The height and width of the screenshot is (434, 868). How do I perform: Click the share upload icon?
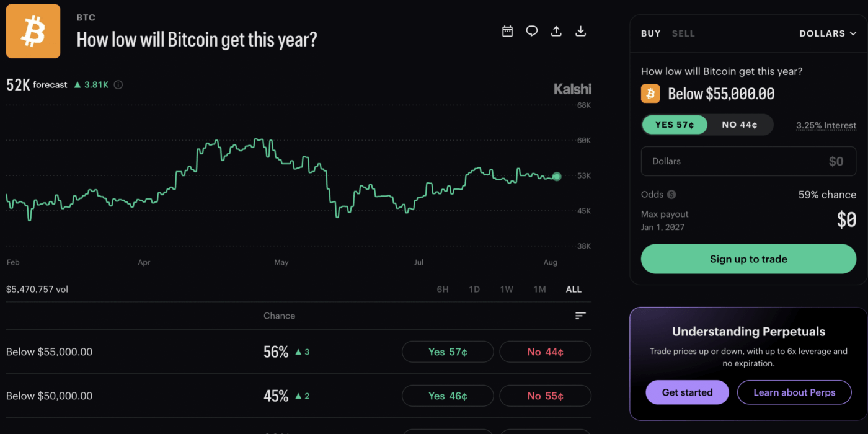click(556, 31)
